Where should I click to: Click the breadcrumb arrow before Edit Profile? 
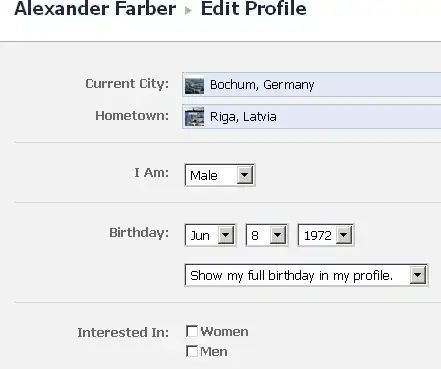[188, 11]
